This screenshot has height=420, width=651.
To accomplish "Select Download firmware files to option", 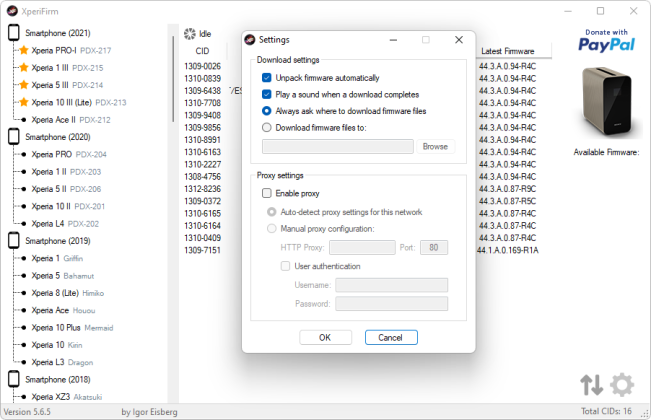I will [x=267, y=128].
